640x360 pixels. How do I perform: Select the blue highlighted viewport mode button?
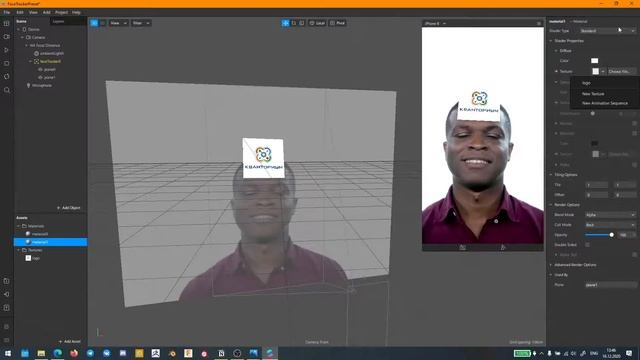pyautogui.click(x=94, y=23)
